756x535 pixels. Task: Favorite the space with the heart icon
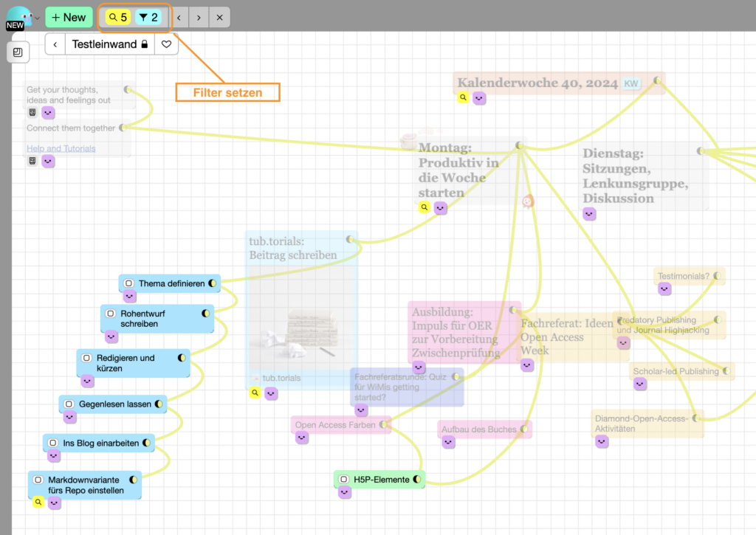pyautogui.click(x=167, y=44)
